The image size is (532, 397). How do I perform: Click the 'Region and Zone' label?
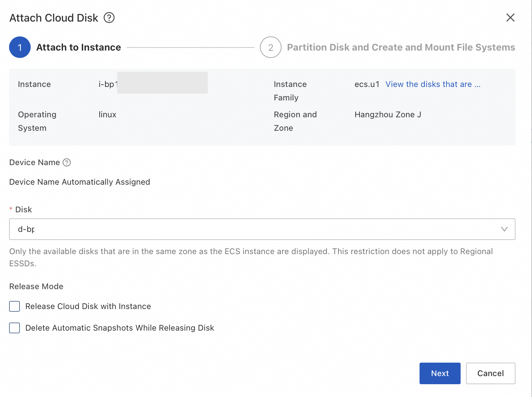point(295,121)
